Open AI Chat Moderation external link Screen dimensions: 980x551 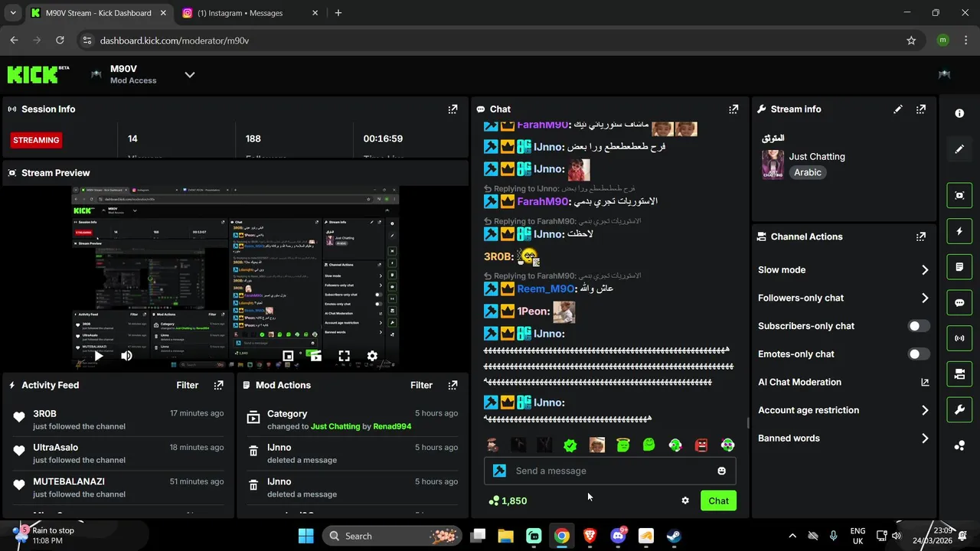[925, 382]
